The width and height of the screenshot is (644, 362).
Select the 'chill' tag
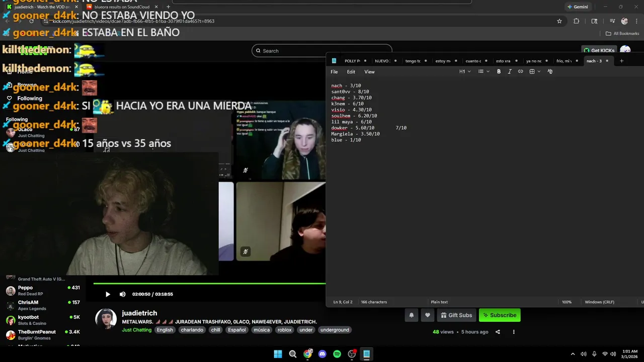pos(216,330)
